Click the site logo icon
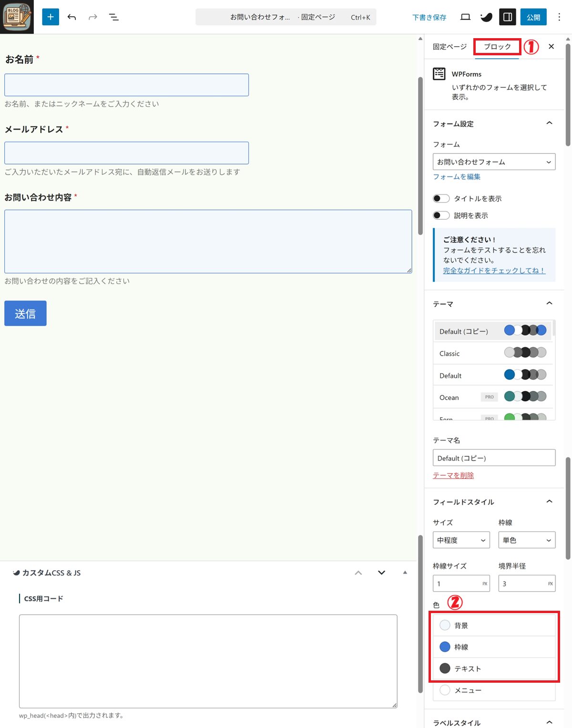 [17, 17]
